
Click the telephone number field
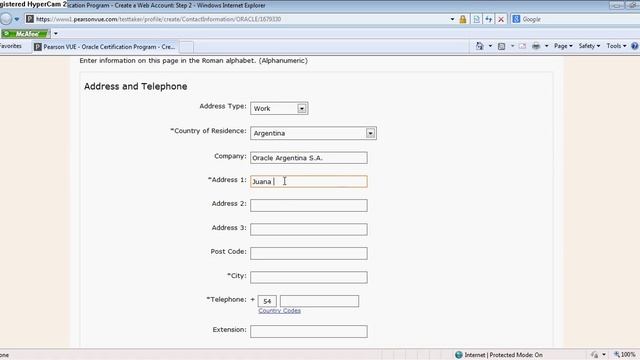[319, 301]
